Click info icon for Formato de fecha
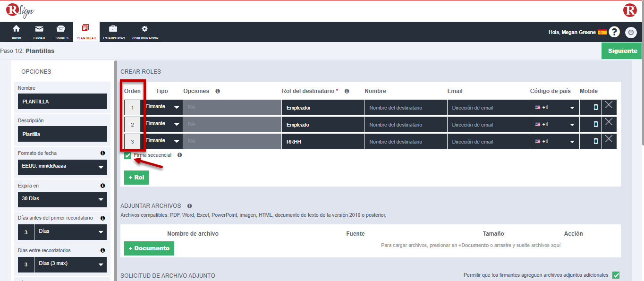This screenshot has width=644, height=281. click(102, 153)
